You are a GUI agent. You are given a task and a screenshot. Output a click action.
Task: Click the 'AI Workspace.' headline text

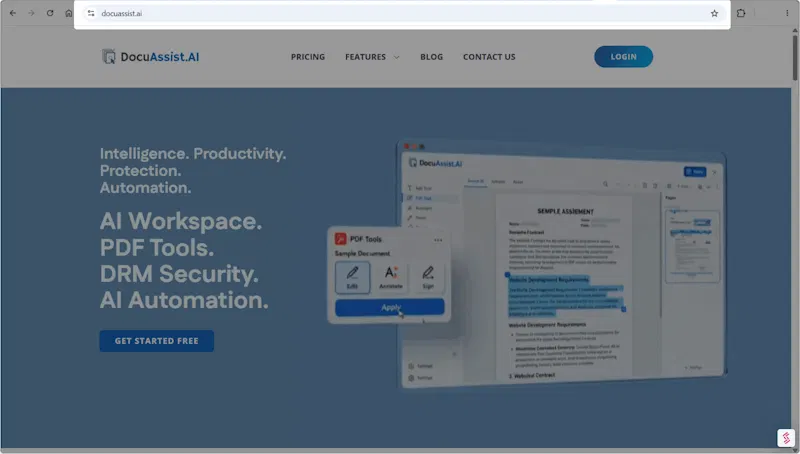click(x=181, y=221)
